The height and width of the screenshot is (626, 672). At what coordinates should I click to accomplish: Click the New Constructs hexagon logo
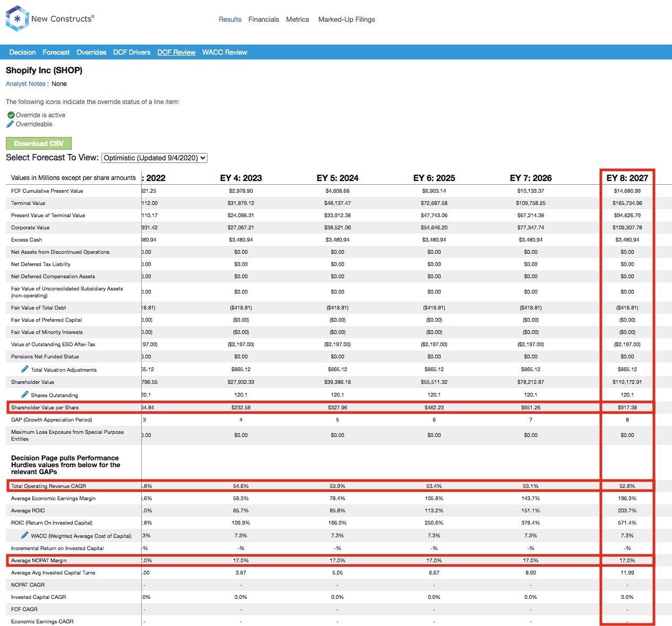[x=17, y=19]
